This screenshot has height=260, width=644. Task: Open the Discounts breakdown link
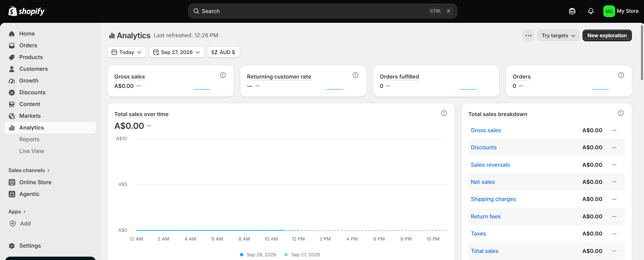(484, 147)
